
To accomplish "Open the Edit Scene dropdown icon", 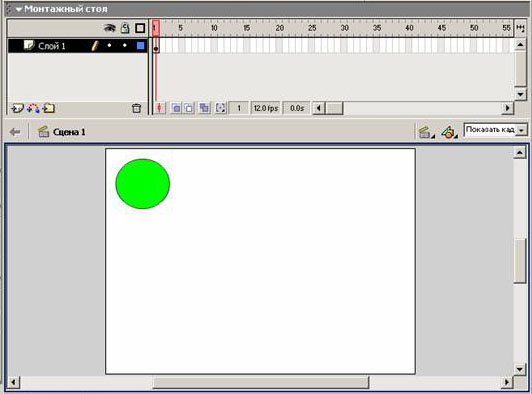I will [x=425, y=132].
